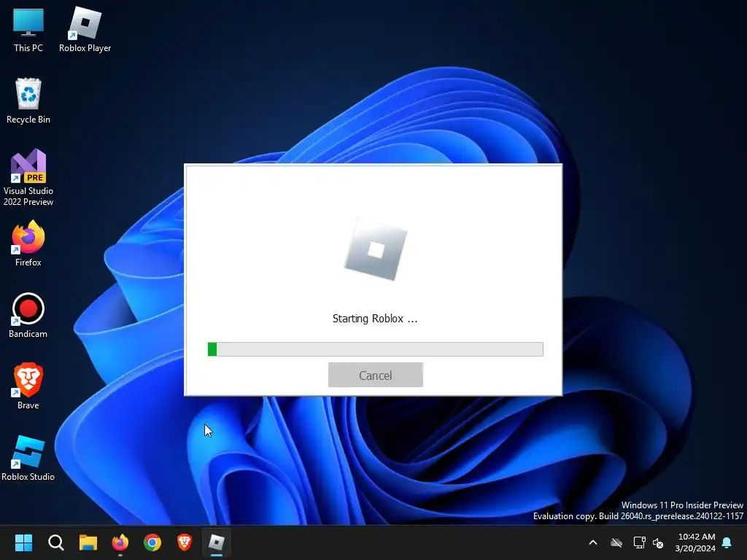Screen dimensions: 747x560
Task: Click the Roblox launch progress bar
Action: click(376, 349)
